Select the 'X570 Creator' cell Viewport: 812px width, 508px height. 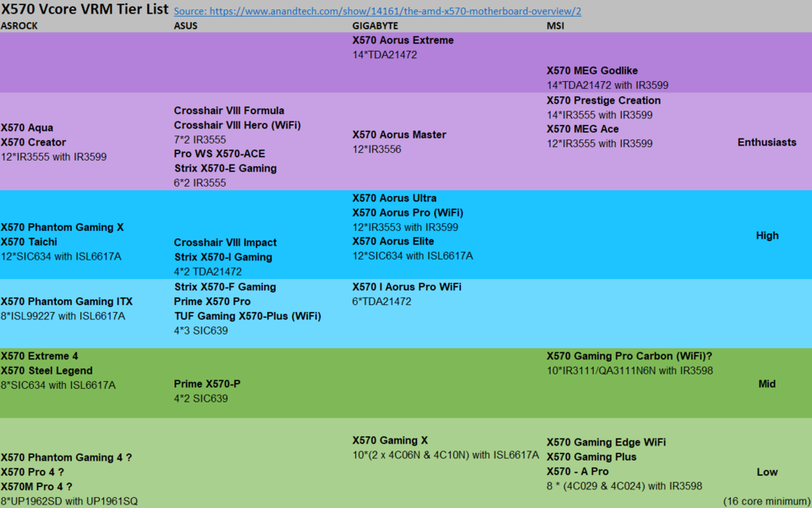coord(33,142)
